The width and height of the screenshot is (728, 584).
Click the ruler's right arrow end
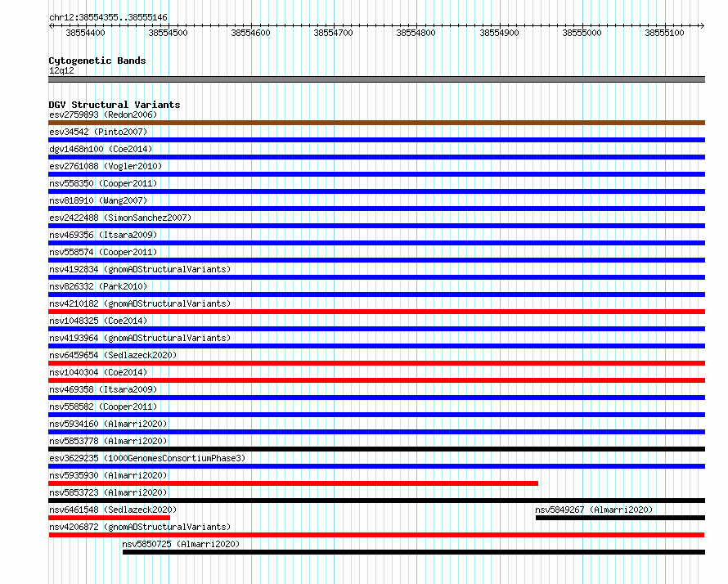702,25
